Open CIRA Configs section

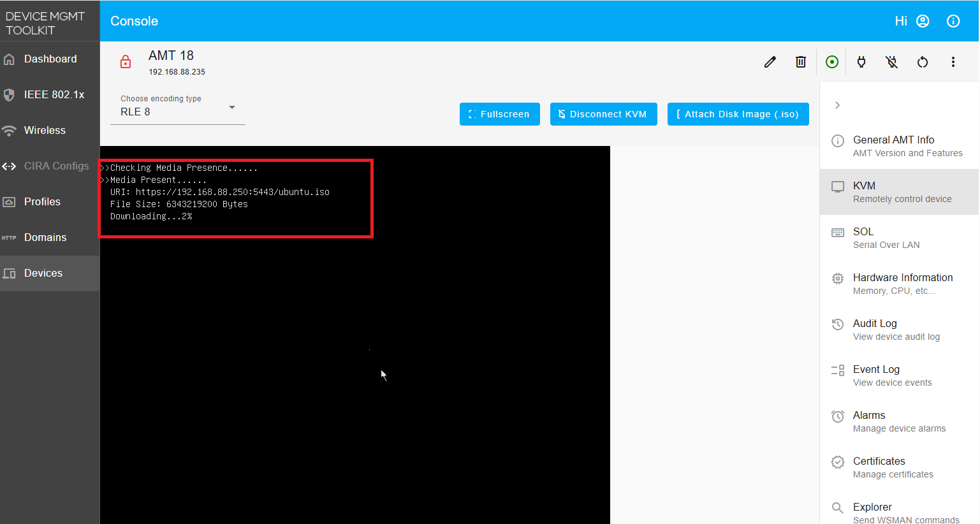[50, 166]
